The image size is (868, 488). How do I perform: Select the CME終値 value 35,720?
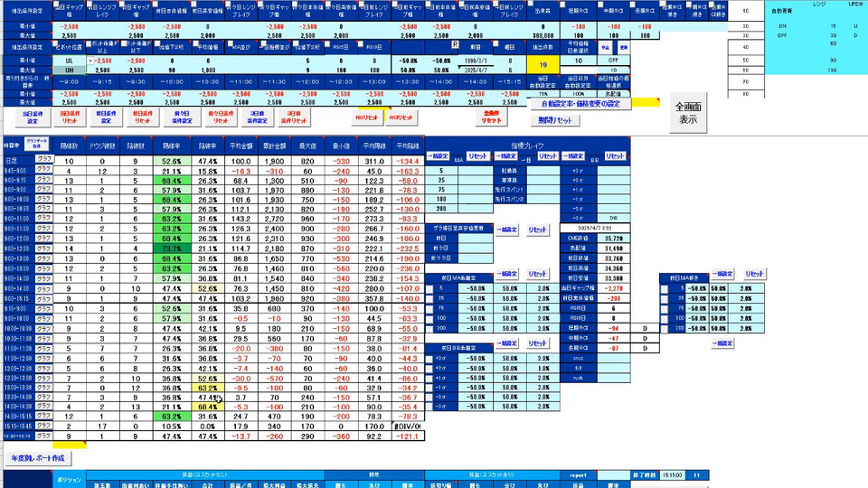[613, 239]
